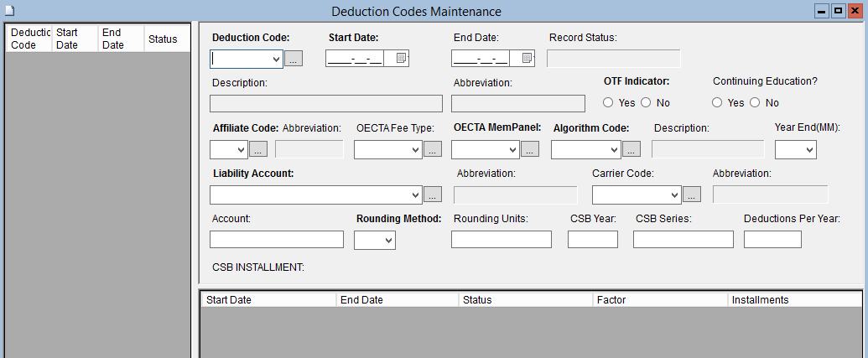Open the Liability Account lookup button

432,195
